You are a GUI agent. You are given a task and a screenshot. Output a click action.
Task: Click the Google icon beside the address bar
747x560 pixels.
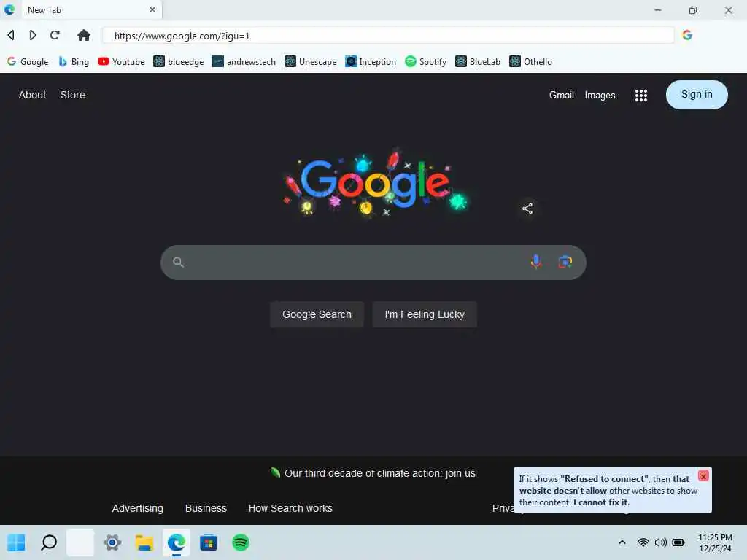(x=687, y=35)
